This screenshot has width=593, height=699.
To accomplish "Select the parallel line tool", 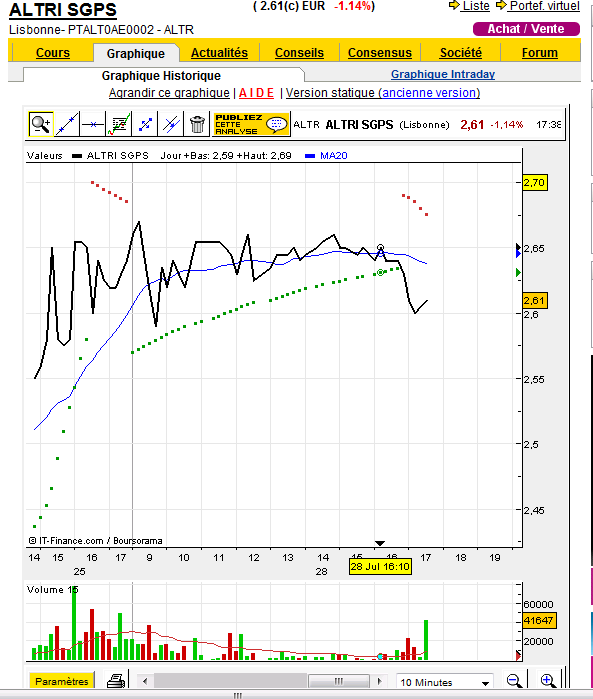I will (171, 124).
